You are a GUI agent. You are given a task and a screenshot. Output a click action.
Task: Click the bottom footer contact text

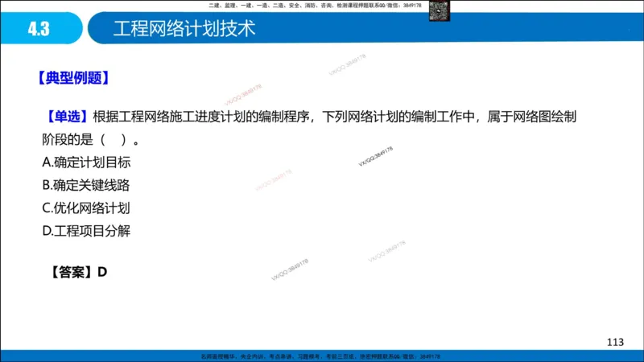[320, 356]
